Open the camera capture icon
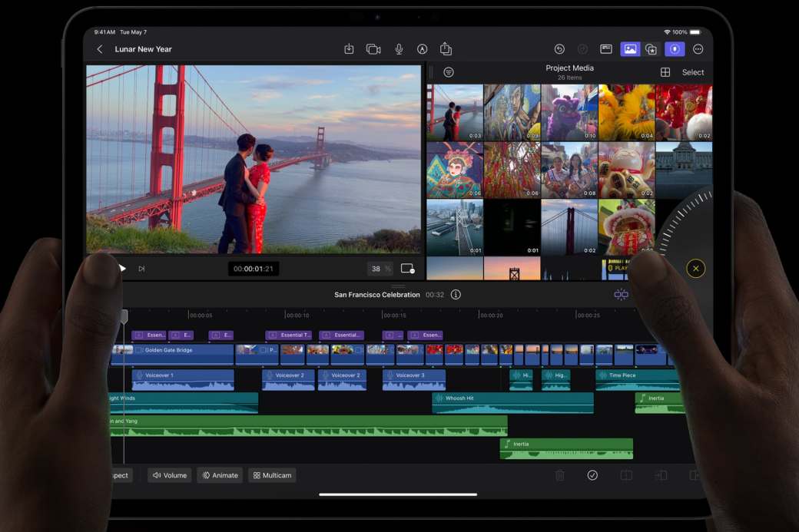This screenshot has height=532, width=799. (x=373, y=49)
